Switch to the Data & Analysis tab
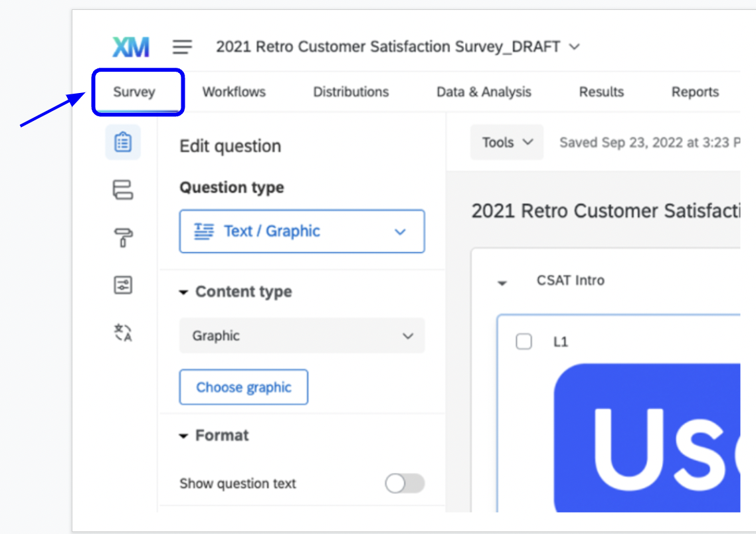Screen dimensions: 756x534 point(484,92)
